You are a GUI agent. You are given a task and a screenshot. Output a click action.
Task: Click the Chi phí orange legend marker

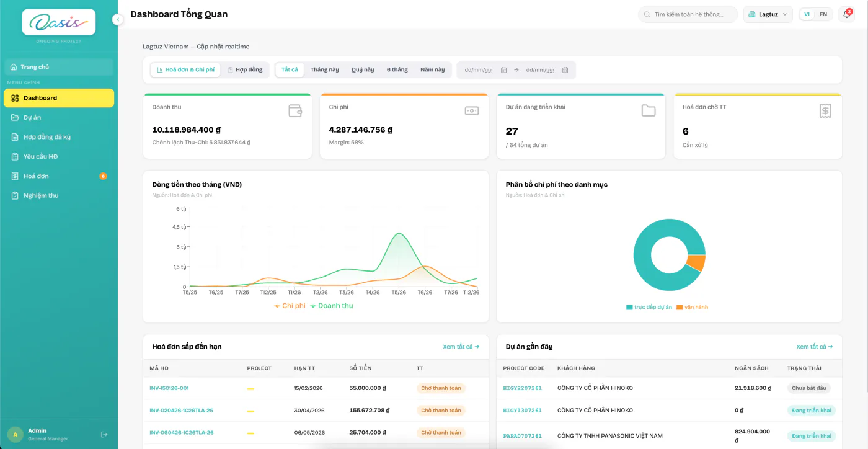tap(277, 306)
